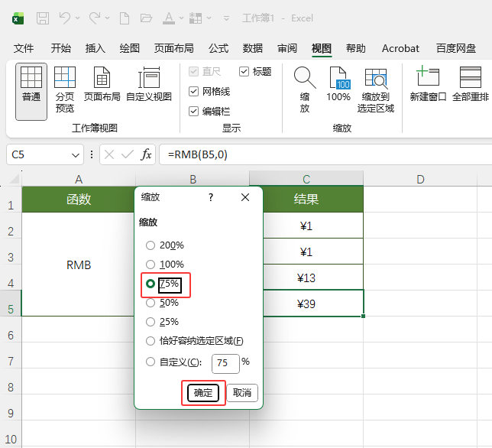492x448 pixels.
Task: Click the formula bar with =RMB(B5,0)
Action: pos(325,154)
